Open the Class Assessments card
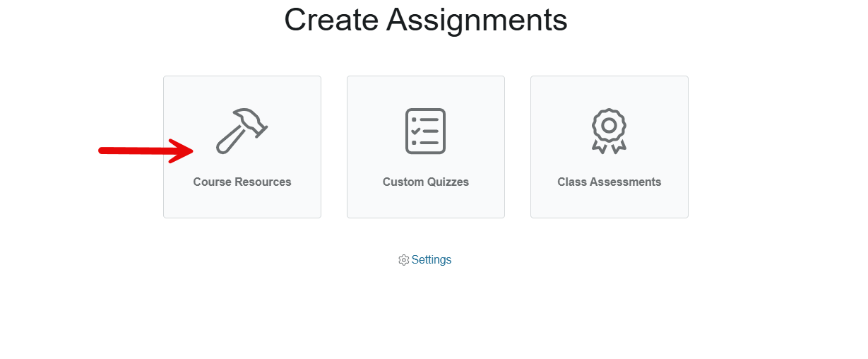 tap(610, 147)
